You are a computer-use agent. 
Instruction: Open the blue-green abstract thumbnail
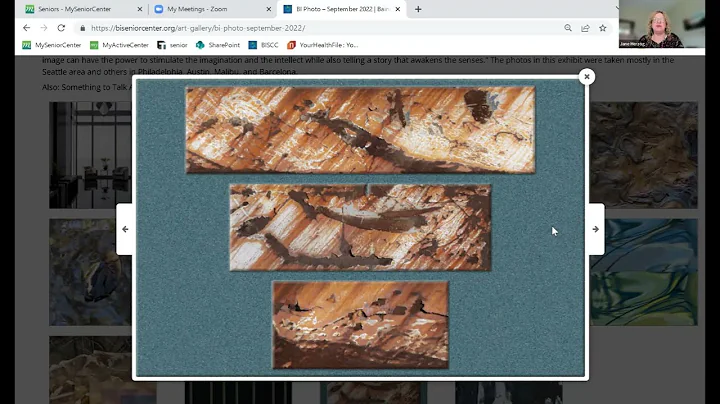643,272
